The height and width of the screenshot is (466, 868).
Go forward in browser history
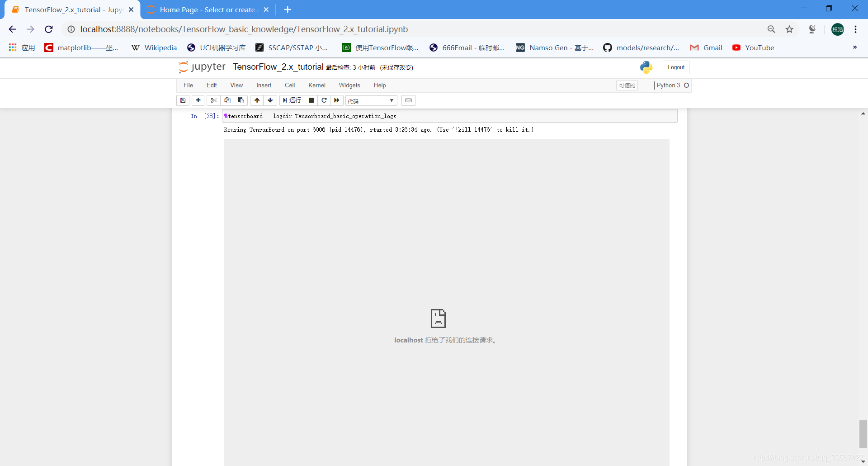(x=30, y=29)
